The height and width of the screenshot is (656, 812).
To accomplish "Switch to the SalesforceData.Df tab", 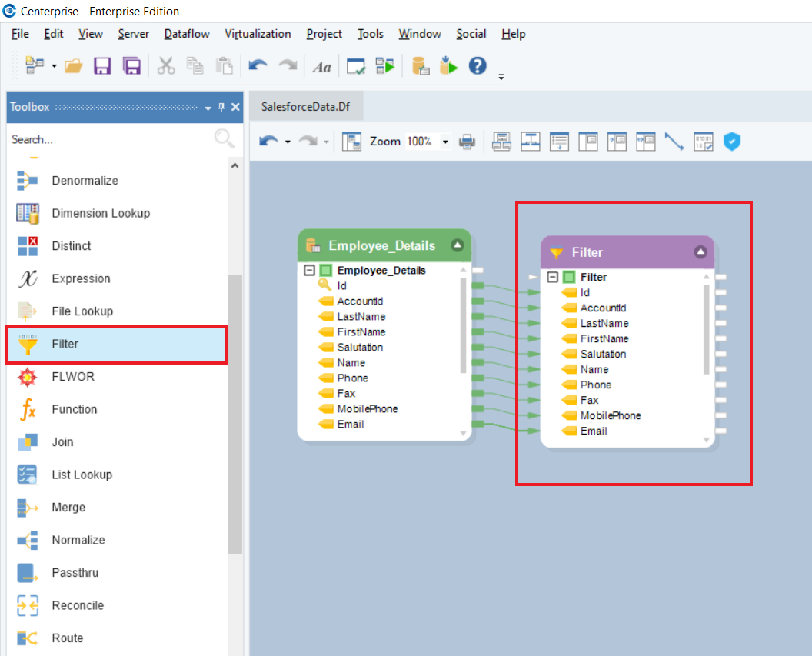I will click(305, 106).
